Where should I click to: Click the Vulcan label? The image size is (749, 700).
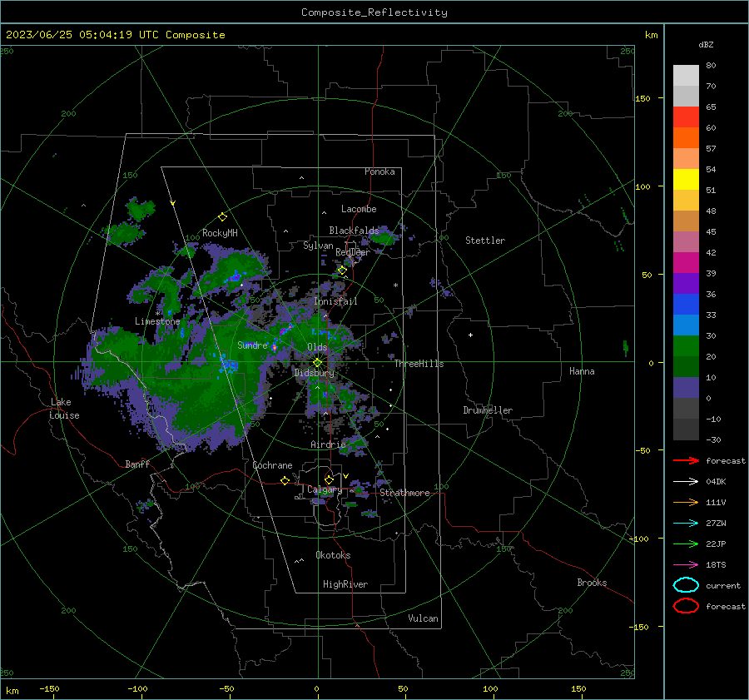[423, 618]
